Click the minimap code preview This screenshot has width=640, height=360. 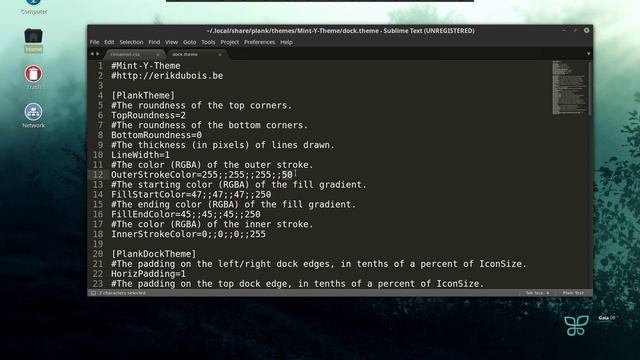[x=569, y=87]
